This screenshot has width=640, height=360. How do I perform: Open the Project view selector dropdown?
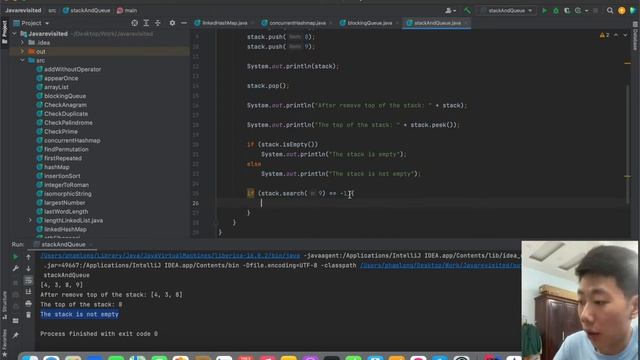click(x=31, y=23)
